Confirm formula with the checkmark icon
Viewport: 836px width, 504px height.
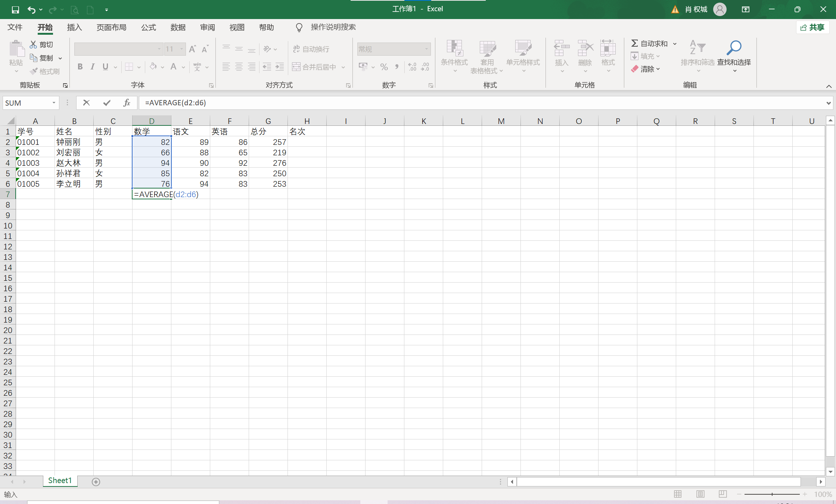tap(107, 103)
